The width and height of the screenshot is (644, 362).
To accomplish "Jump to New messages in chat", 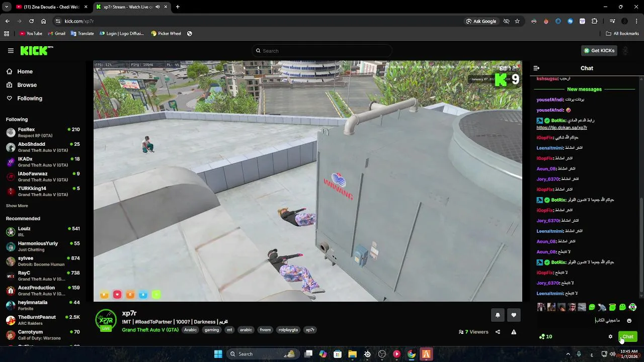I will click(584, 89).
